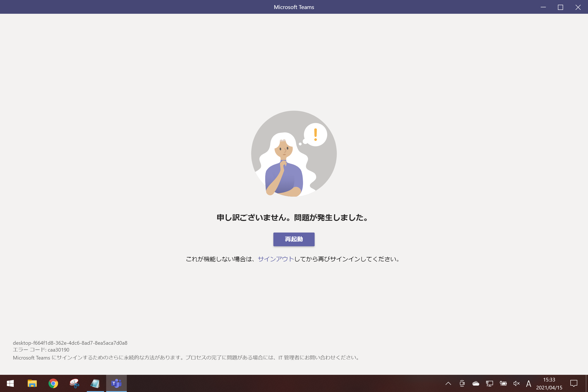This screenshot has width=588, height=392.
Task: Launch File Explorer from the taskbar
Action: tap(32, 383)
